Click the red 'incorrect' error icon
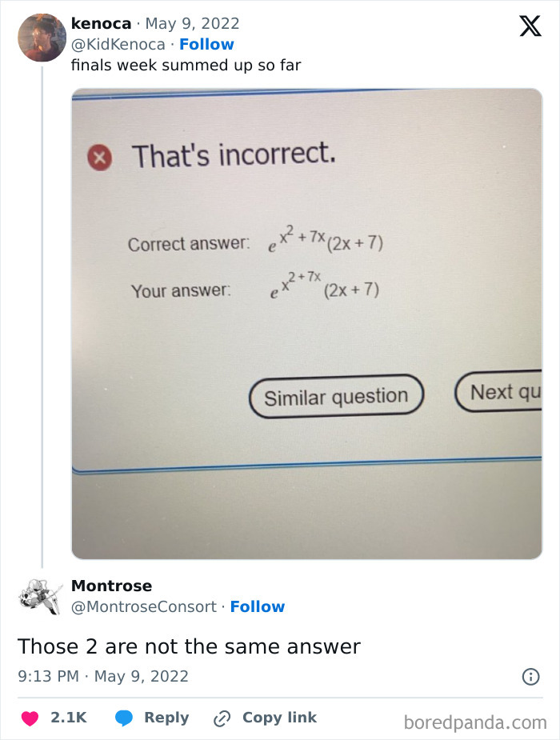This screenshot has width=560, height=740. click(x=98, y=157)
